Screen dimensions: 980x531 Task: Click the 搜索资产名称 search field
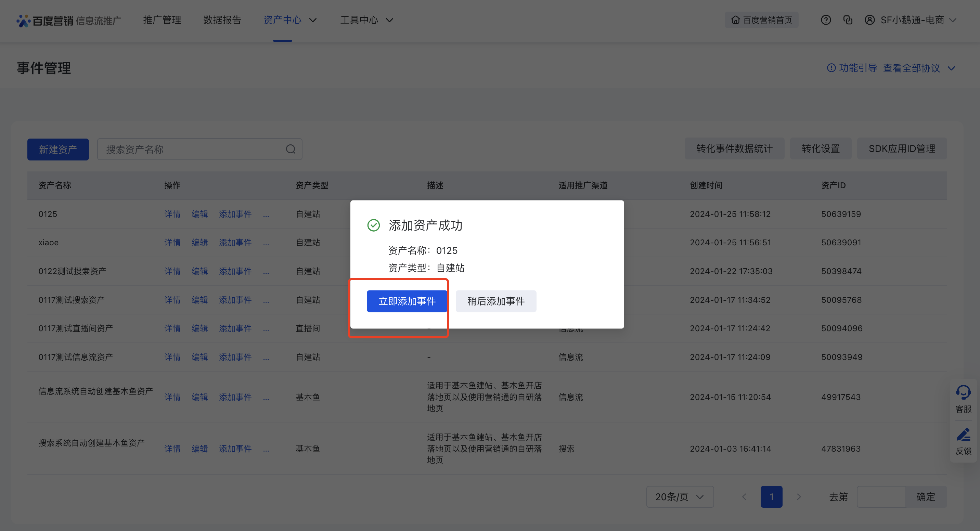click(x=200, y=149)
